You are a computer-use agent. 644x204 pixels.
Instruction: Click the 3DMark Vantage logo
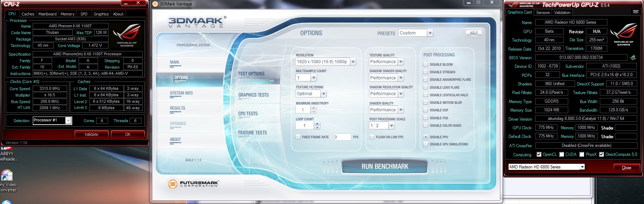[x=197, y=22]
